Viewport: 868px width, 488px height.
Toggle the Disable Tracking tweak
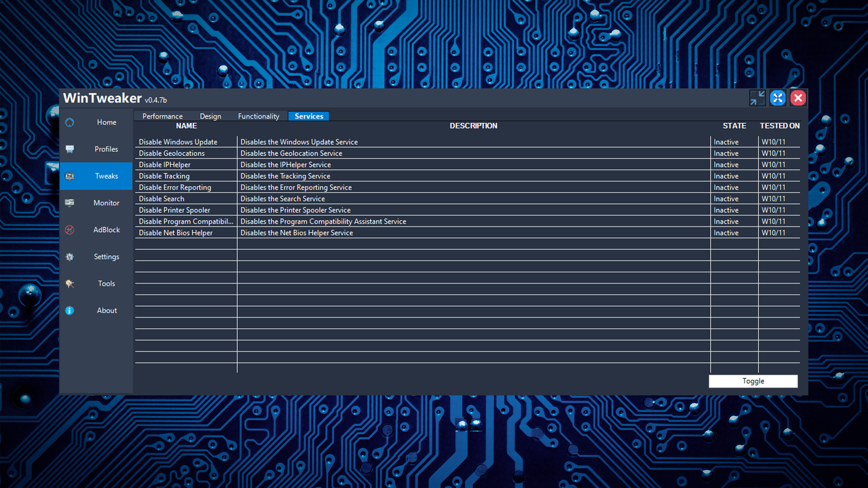(x=164, y=176)
